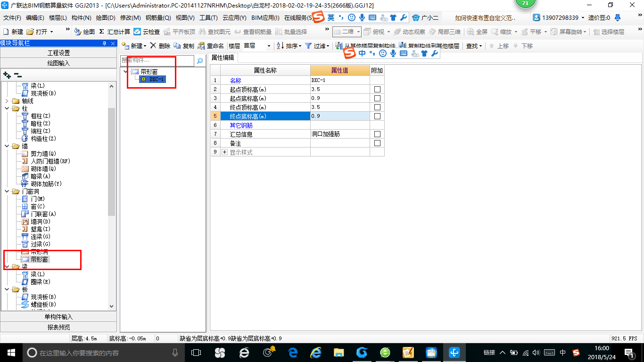Open Windows Start menu
Screen dimensions: 644x362
coord(10,352)
